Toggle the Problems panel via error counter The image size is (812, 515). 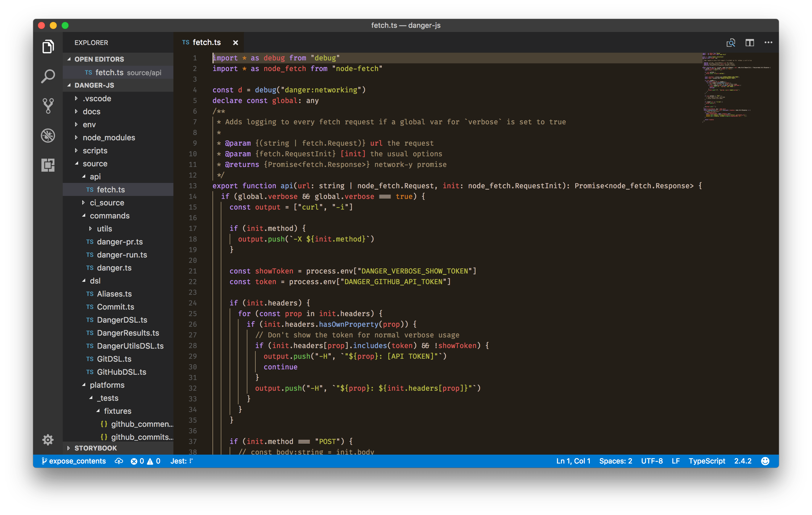[138, 461]
